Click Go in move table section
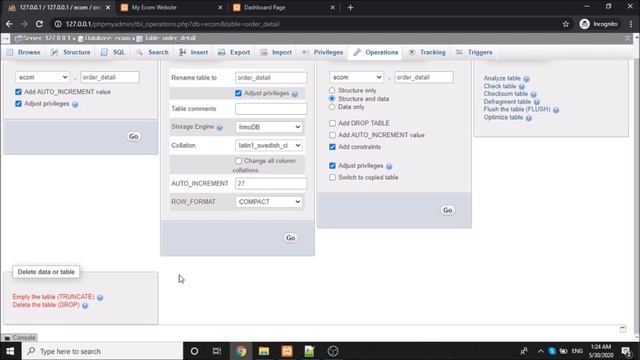The image size is (640, 360). (x=133, y=136)
